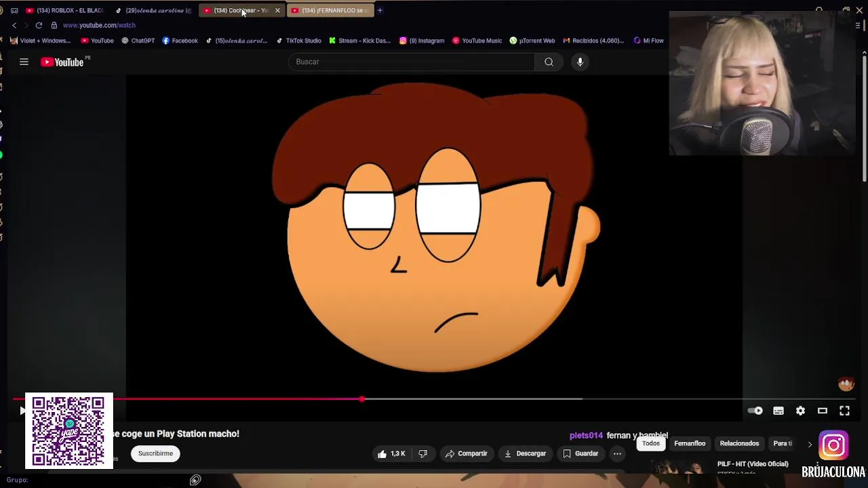Viewport: 868px width, 488px height.
Task: Open the TikTok Studio bookmark
Action: tap(298, 41)
